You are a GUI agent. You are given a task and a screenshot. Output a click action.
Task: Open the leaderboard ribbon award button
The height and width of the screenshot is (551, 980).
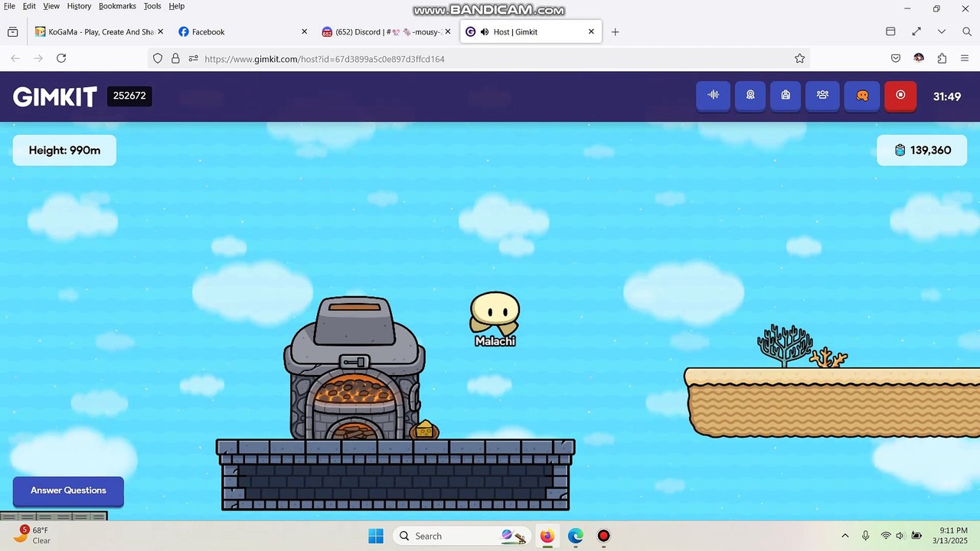(750, 96)
